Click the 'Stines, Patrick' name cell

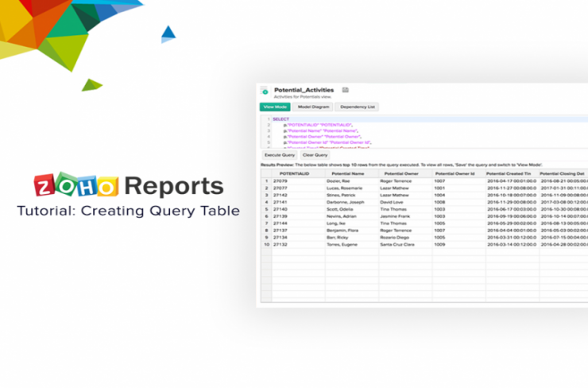tap(352, 196)
